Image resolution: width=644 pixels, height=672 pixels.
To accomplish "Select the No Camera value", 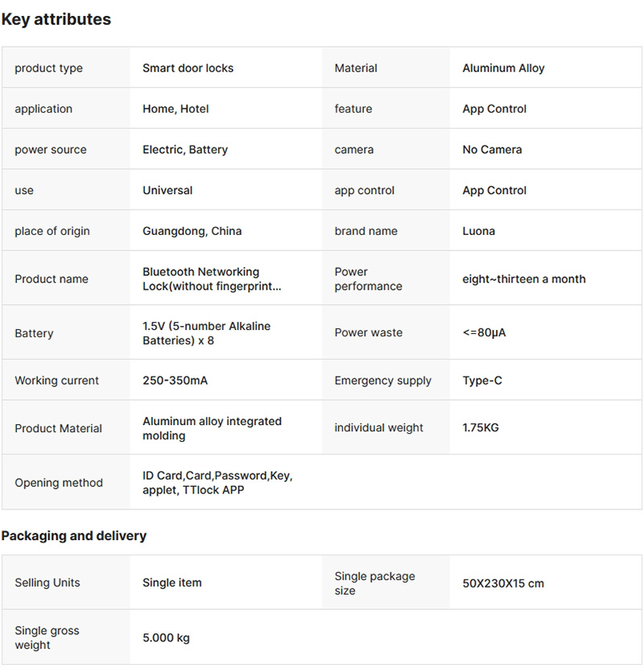I will tap(492, 150).
